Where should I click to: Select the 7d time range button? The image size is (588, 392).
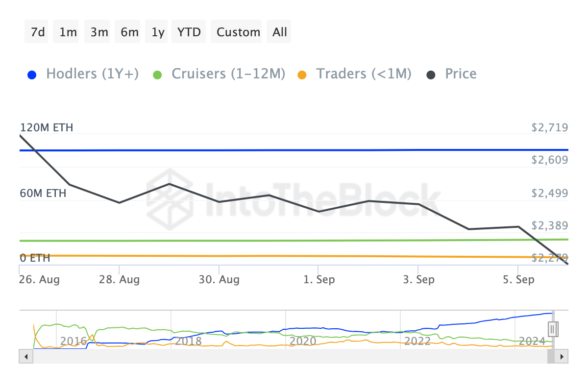[38, 32]
